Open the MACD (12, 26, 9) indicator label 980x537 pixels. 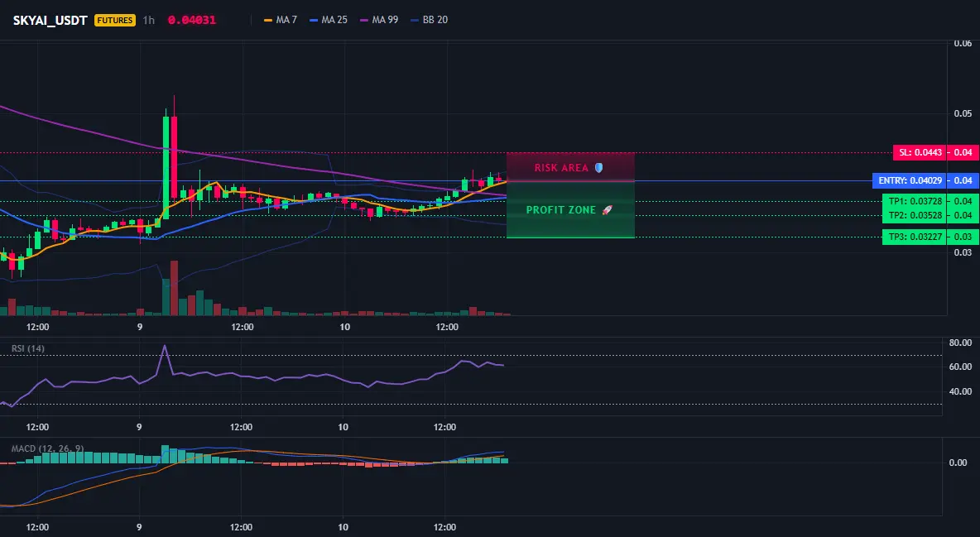[47, 448]
